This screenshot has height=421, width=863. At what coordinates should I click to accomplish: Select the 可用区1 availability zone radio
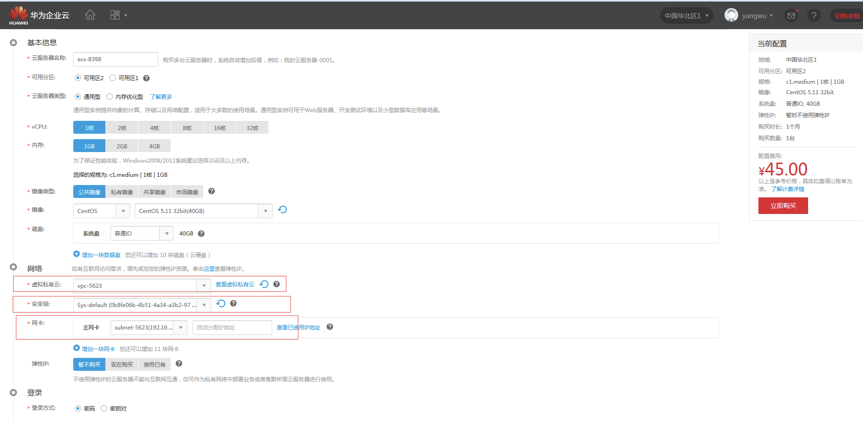click(x=113, y=78)
